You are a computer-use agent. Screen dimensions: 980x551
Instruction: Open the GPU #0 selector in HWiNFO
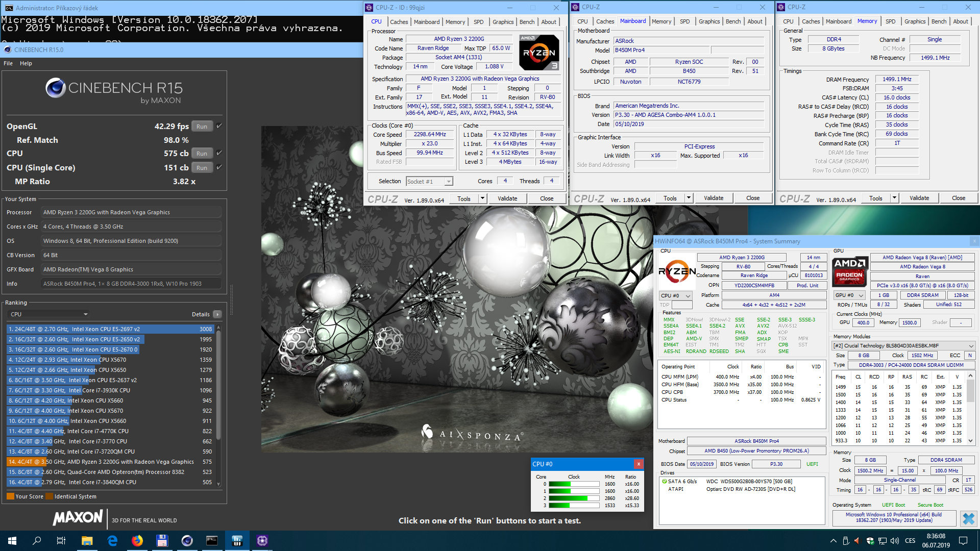pyautogui.click(x=849, y=295)
